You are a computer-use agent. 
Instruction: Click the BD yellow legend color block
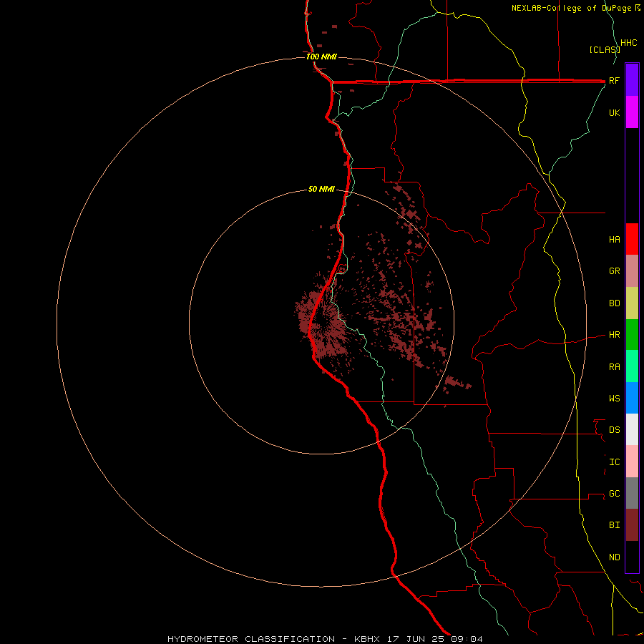pyautogui.click(x=632, y=303)
